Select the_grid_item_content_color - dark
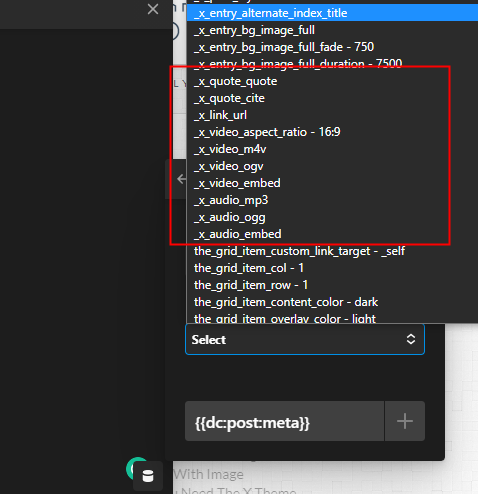 point(332,302)
